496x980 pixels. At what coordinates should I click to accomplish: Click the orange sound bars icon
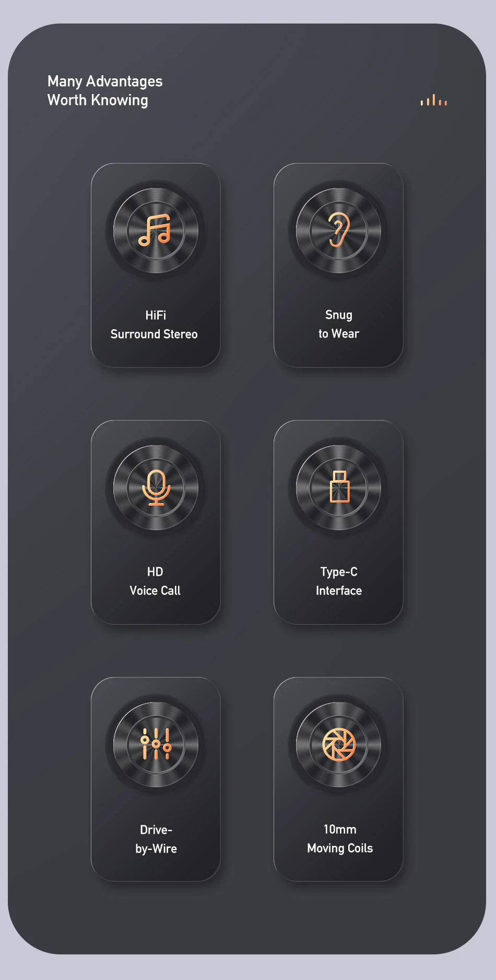point(434,100)
